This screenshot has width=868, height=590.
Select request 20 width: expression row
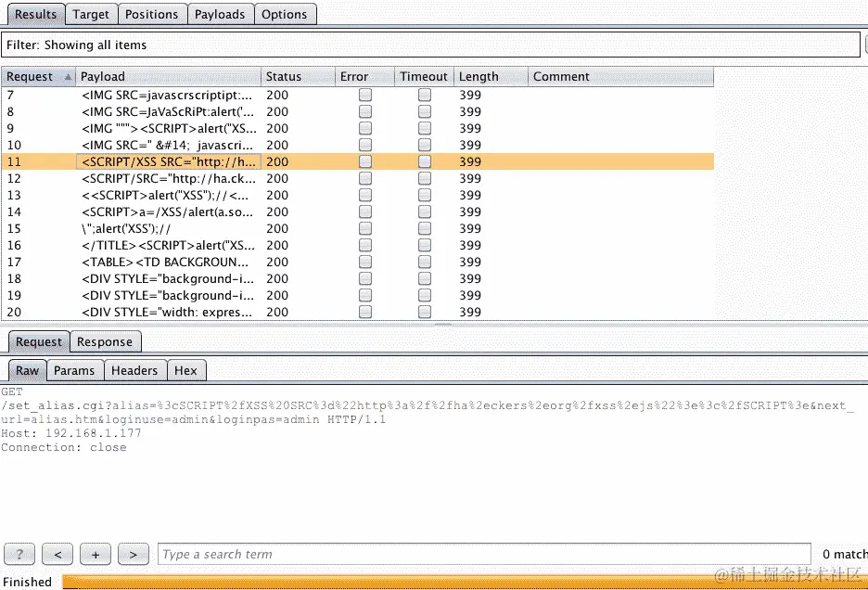point(358,312)
